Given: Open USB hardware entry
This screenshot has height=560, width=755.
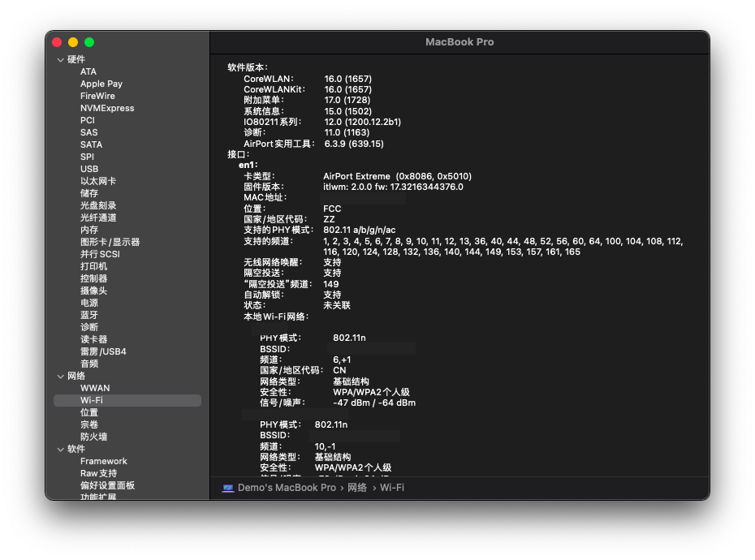Looking at the screenshot, I should coord(89,169).
